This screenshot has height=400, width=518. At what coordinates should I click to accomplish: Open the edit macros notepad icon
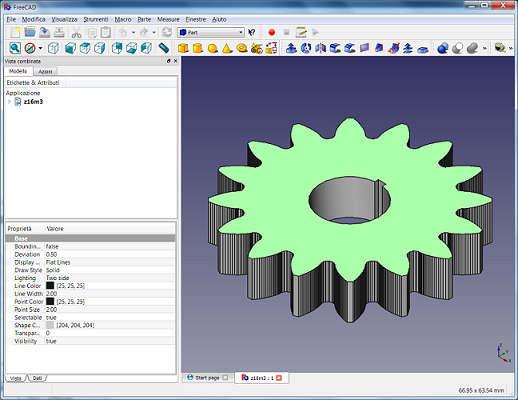(x=301, y=32)
